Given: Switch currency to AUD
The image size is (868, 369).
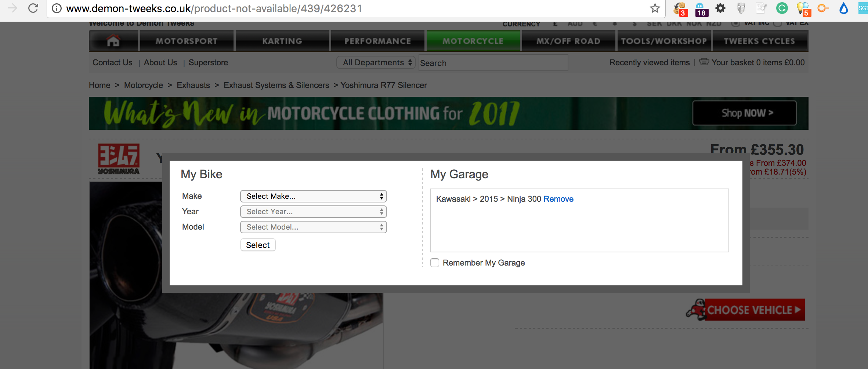Looking at the screenshot, I should (x=575, y=24).
